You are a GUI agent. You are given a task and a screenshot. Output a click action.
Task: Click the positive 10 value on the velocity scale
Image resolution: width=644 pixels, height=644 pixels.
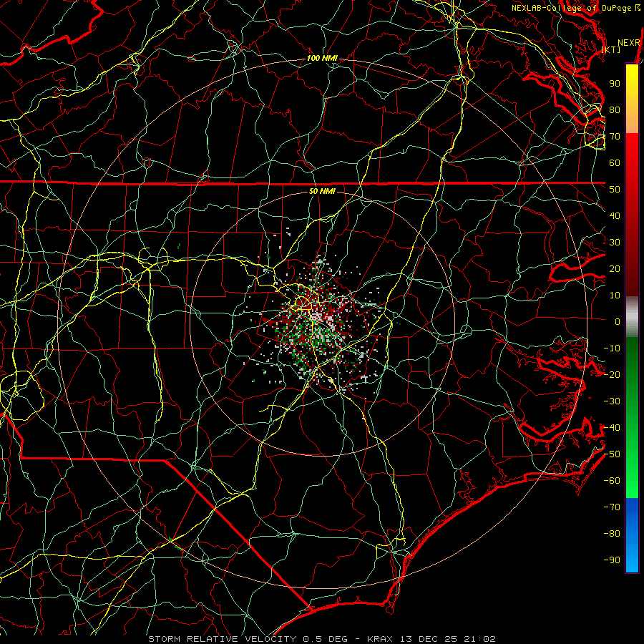tap(615, 296)
